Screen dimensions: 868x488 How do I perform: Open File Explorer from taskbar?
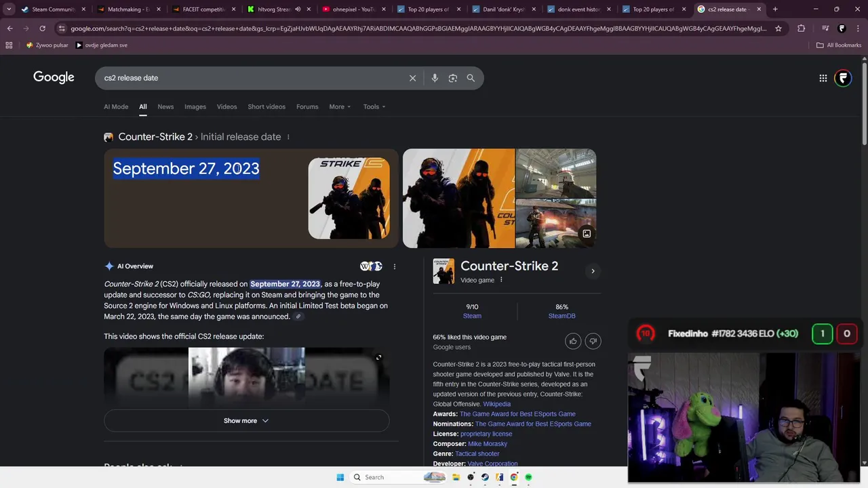pyautogui.click(x=456, y=477)
